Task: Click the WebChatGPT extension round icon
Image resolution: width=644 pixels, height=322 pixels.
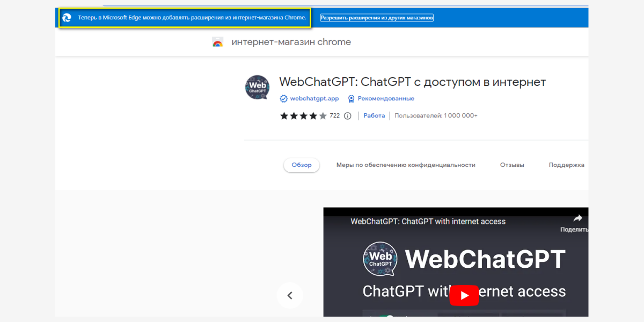Action: tap(257, 87)
